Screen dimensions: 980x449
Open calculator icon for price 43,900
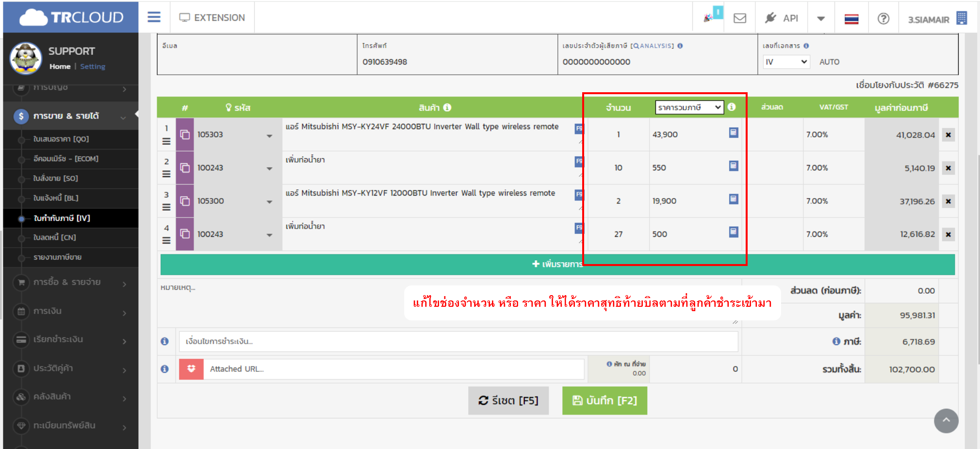tap(734, 133)
